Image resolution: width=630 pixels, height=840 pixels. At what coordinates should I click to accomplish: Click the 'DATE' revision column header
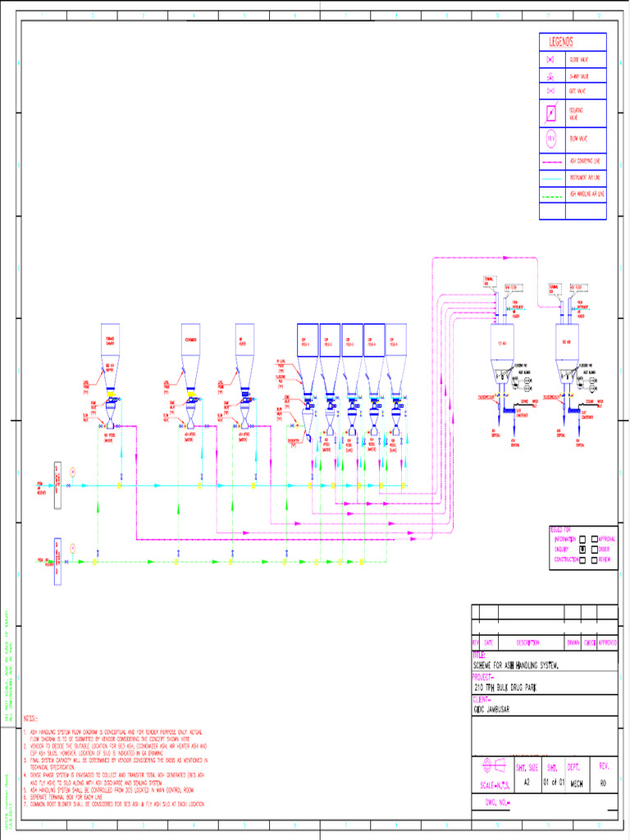click(x=489, y=642)
